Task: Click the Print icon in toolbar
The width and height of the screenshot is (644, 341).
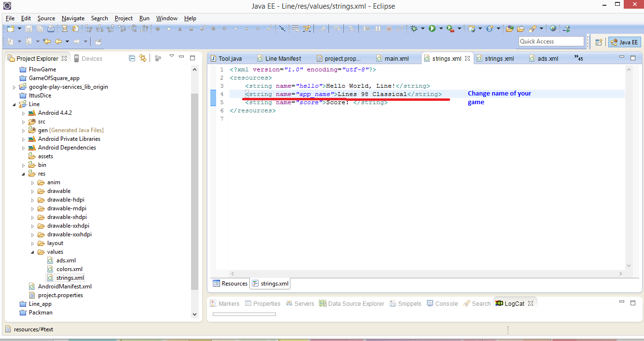Action: (50, 29)
